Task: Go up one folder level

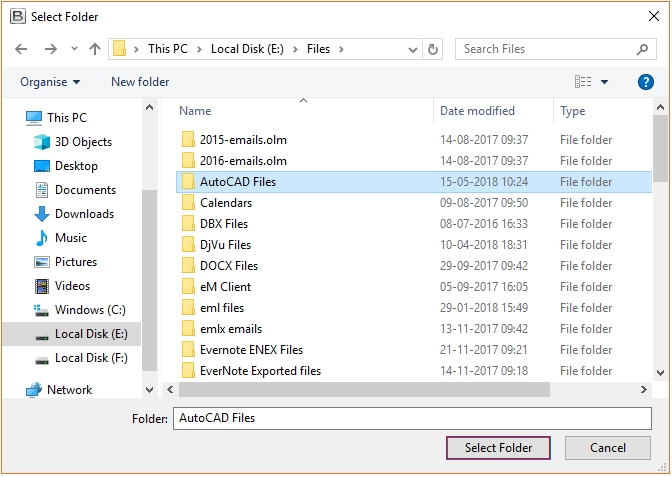Action: pos(95,49)
